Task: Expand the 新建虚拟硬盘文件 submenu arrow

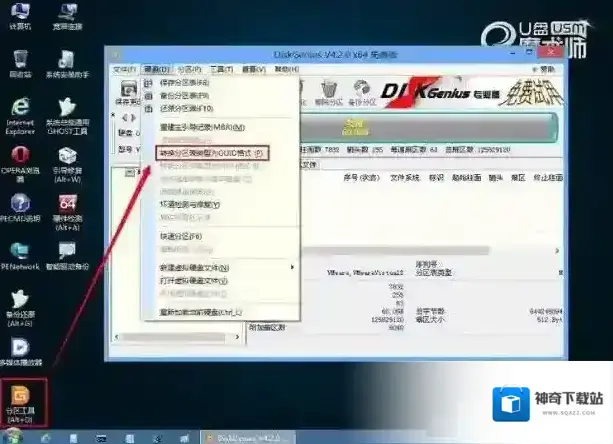Action: coord(292,267)
